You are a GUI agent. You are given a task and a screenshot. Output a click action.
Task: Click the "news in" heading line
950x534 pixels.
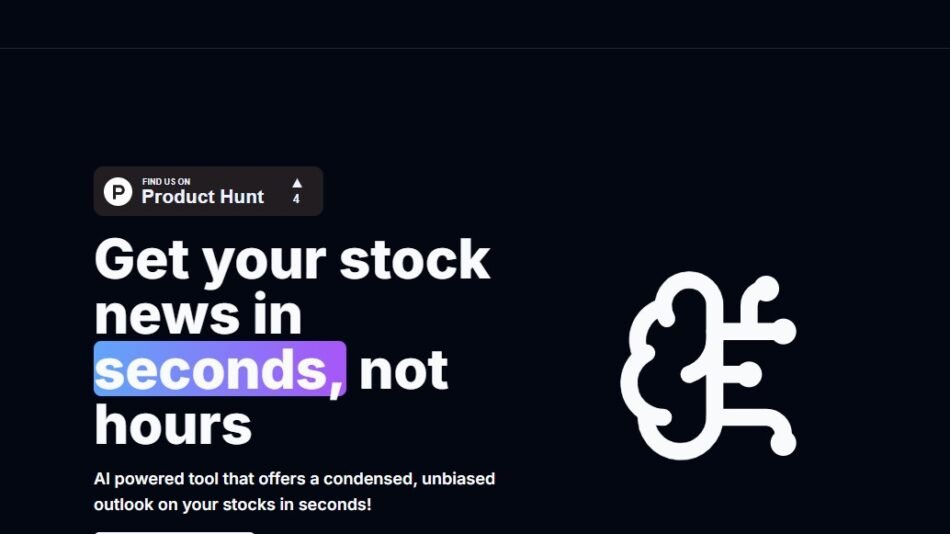click(198, 315)
